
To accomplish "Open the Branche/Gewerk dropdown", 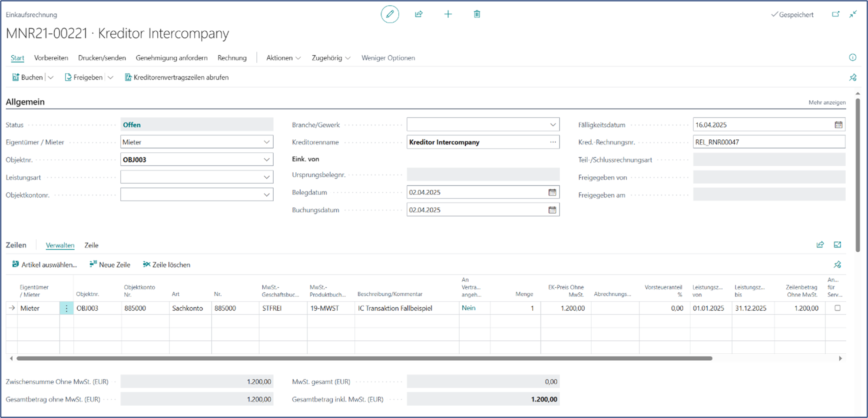I will coord(553,125).
